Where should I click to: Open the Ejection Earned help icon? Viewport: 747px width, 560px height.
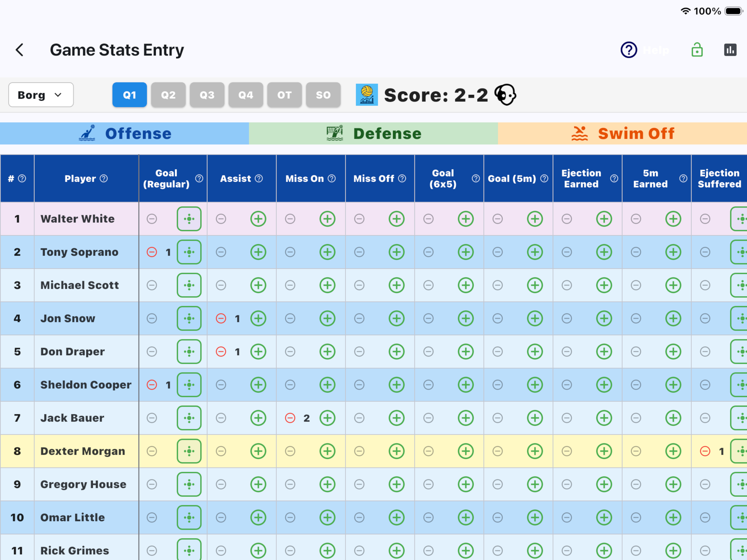[614, 179]
